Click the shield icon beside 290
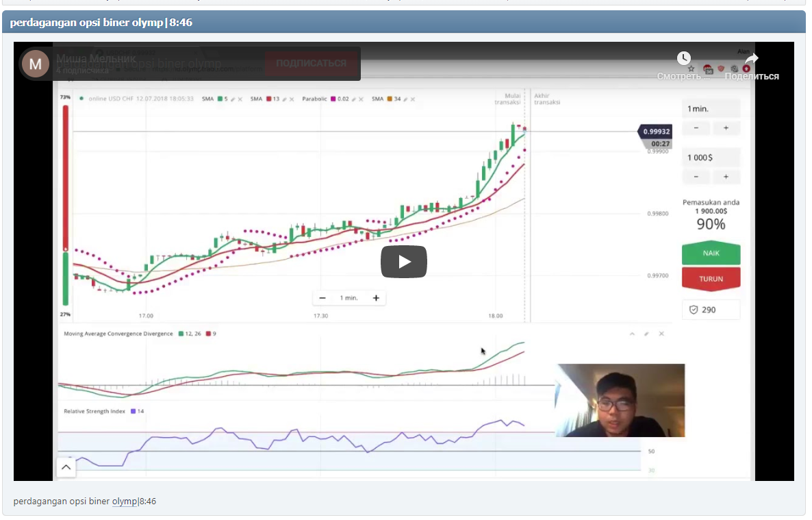 [x=693, y=310]
